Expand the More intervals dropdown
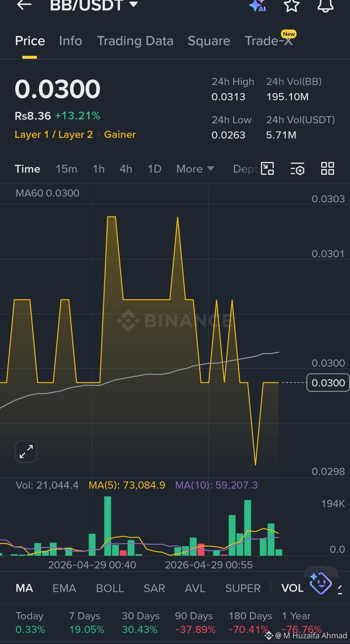 tap(195, 169)
